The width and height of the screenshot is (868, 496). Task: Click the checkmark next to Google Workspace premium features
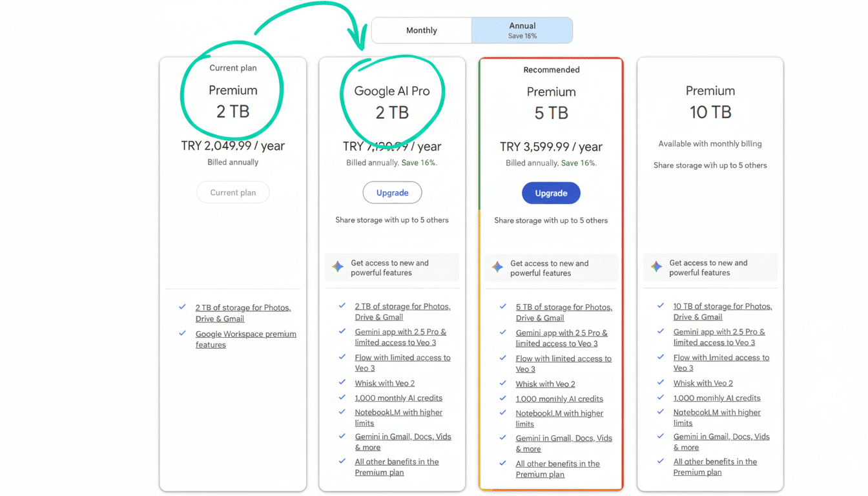point(183,334)
